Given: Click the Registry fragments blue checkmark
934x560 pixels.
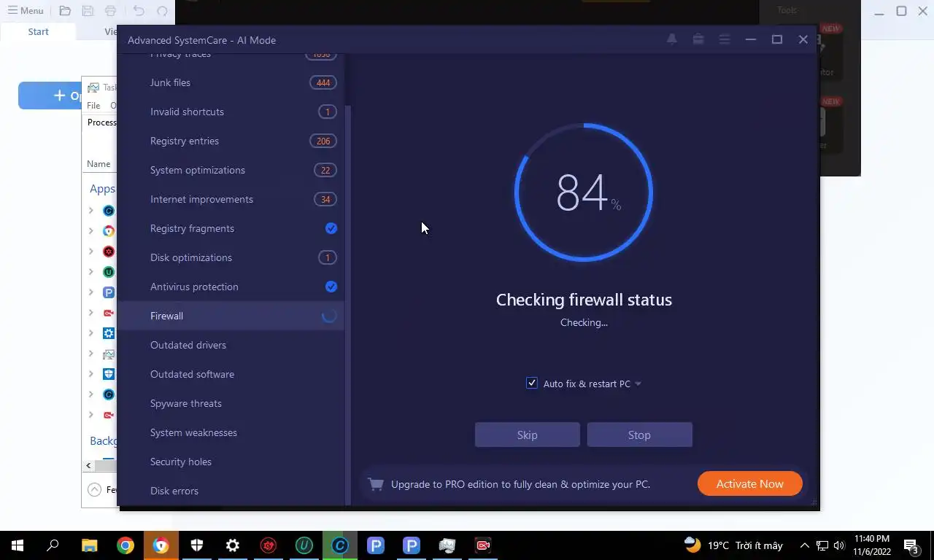Looking at the screenshot, I should (331, 228).
